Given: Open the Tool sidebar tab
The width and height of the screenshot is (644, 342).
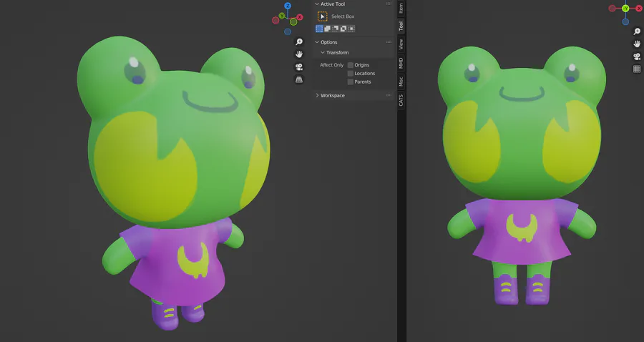Looking at the screenshot, I should point(401,26).
